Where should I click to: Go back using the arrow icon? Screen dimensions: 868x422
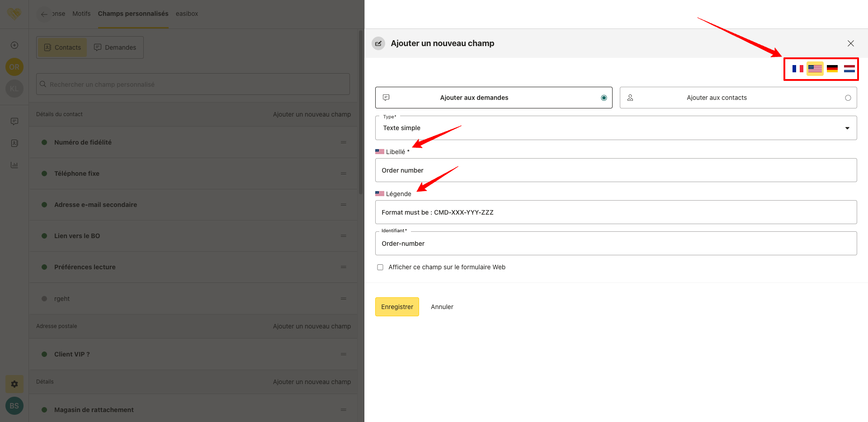click(44, 14)
